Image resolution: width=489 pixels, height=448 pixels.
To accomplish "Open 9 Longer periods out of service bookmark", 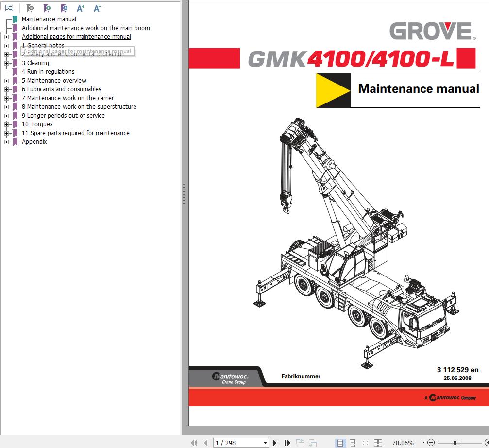I will pos(63,116).
